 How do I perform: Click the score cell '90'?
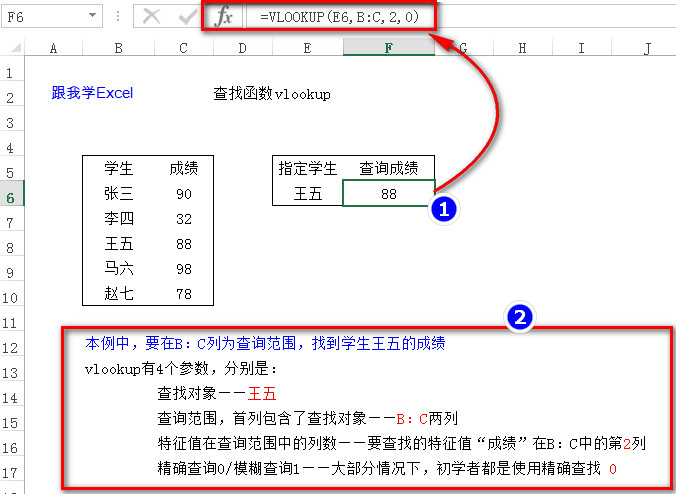click(x=184, y=194)
